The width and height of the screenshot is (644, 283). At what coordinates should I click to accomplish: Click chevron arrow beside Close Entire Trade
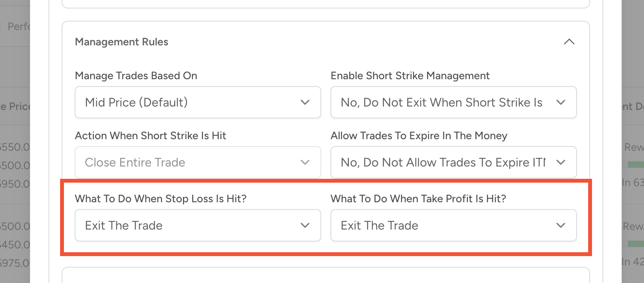[305, 162]
